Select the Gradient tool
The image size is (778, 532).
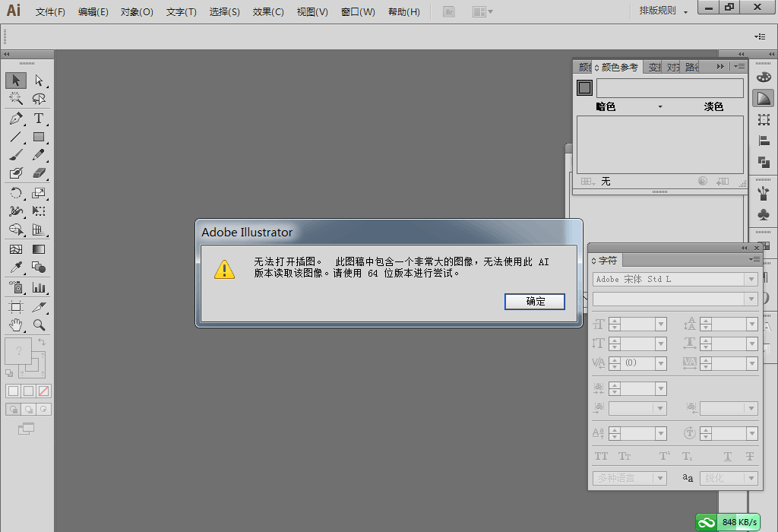coord(39,249)
